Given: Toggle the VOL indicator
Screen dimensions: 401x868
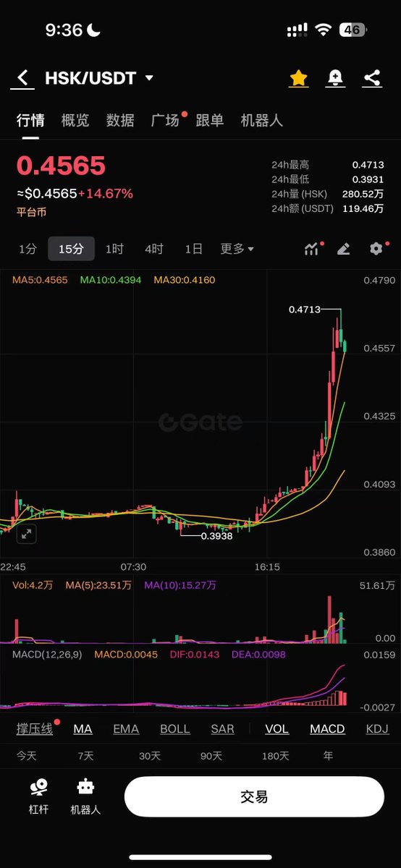Looking at the screenshot, I should (277, 728).
